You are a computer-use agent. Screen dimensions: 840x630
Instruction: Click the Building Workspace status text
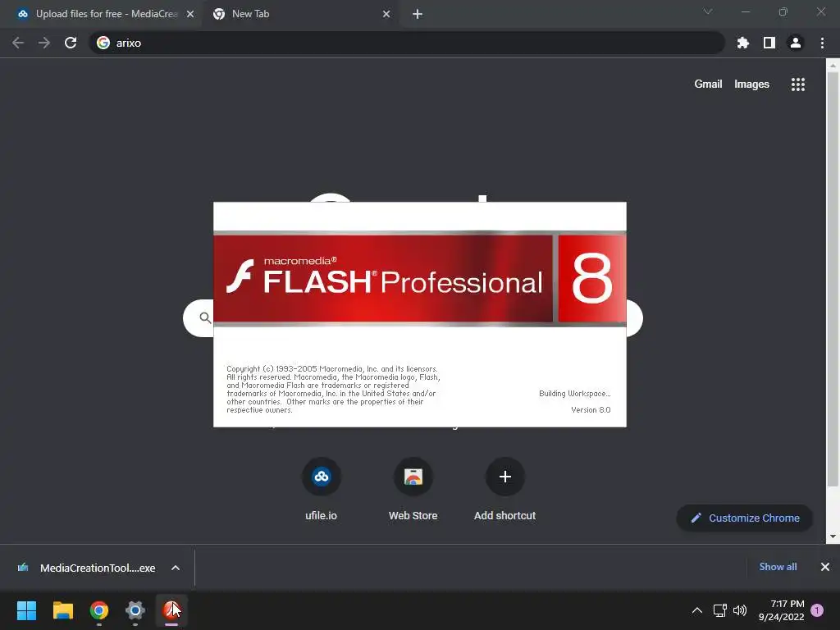pos(574,394)
